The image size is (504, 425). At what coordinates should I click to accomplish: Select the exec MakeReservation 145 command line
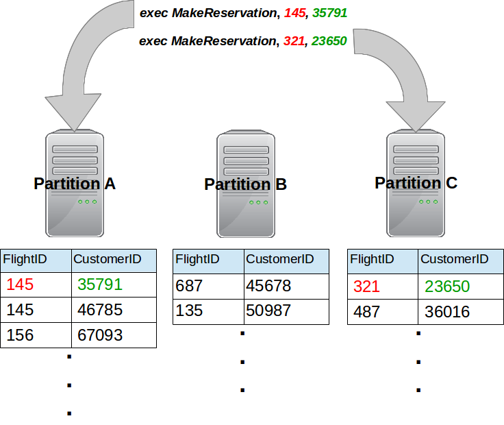247,13
